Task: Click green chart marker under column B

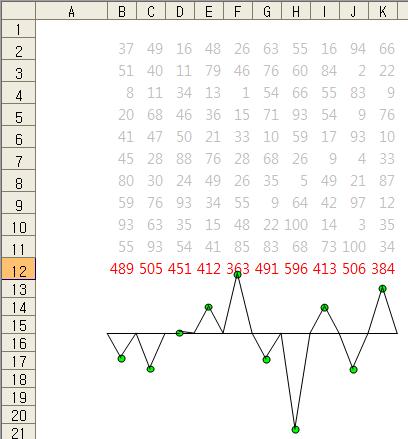Action: point(122,359)
